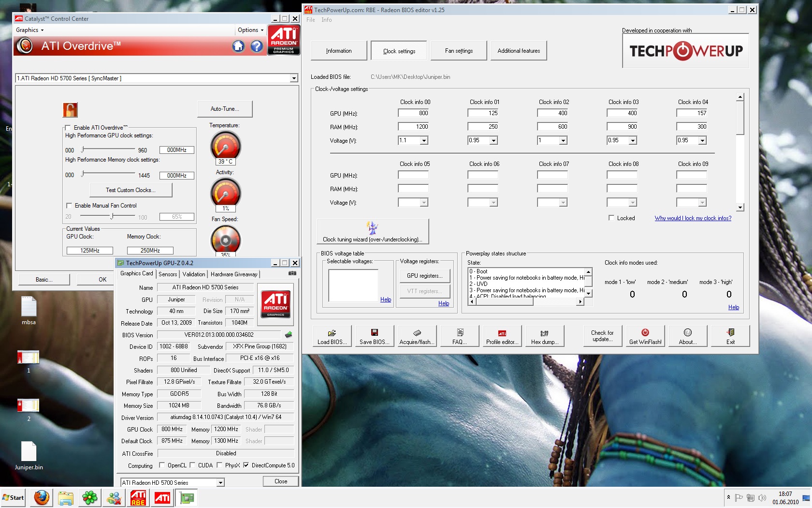Toggle Locked checkbox in RBE

pos(611,218)
